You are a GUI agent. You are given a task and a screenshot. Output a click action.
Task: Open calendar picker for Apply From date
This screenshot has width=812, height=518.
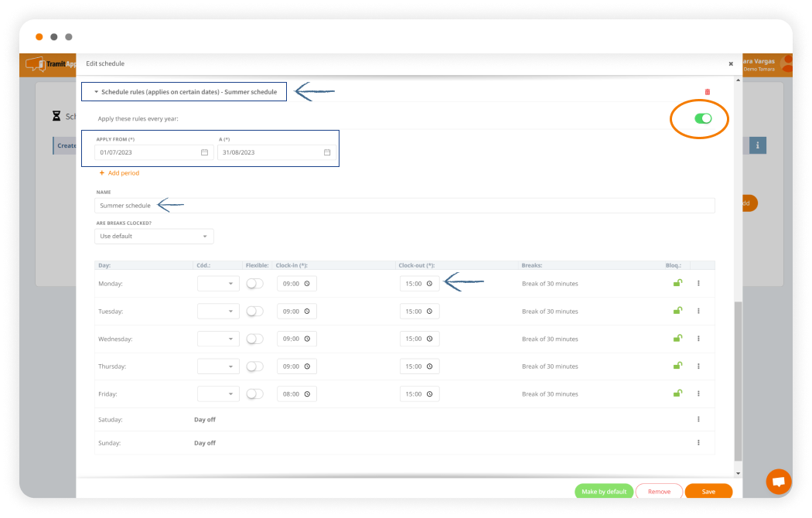click(x=204, y=152)
